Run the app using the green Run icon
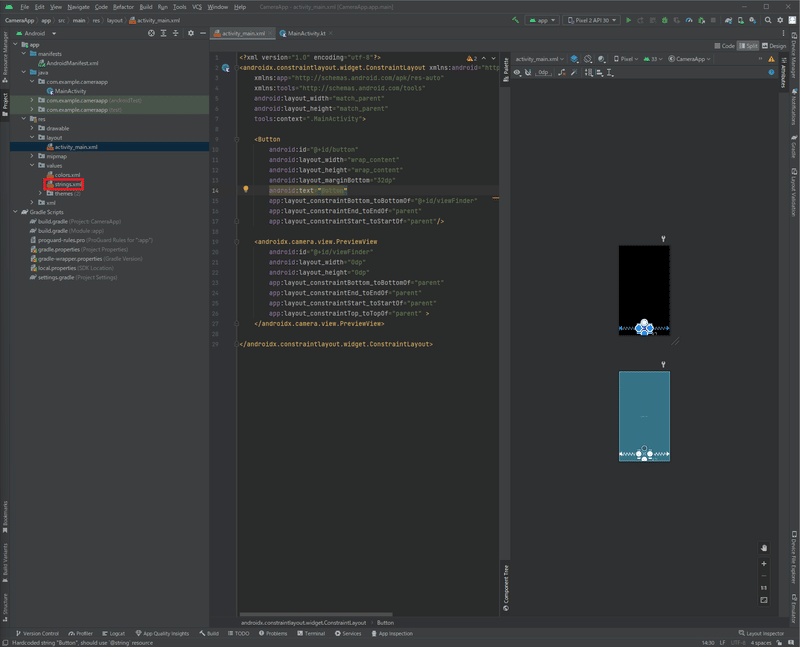This screenshot has height=647, width=800. [628, 19]
